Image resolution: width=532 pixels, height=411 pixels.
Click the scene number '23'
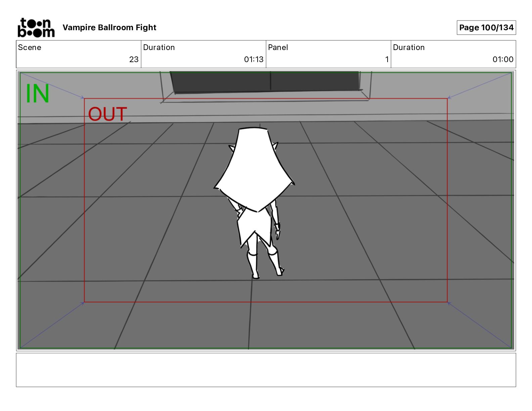click(x=134, y=59)
